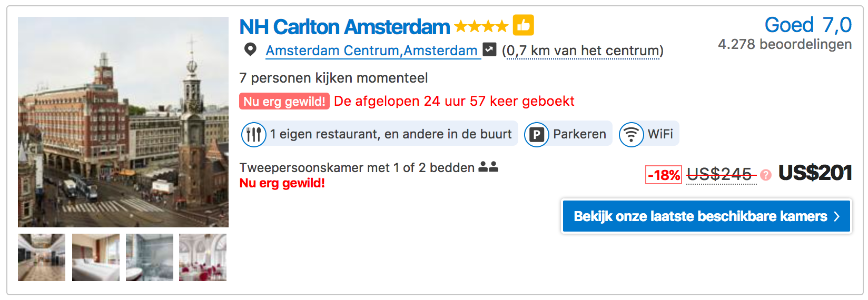Click the Parkeren parking icon
868x300 pixels.
click(x=537, y=134)
